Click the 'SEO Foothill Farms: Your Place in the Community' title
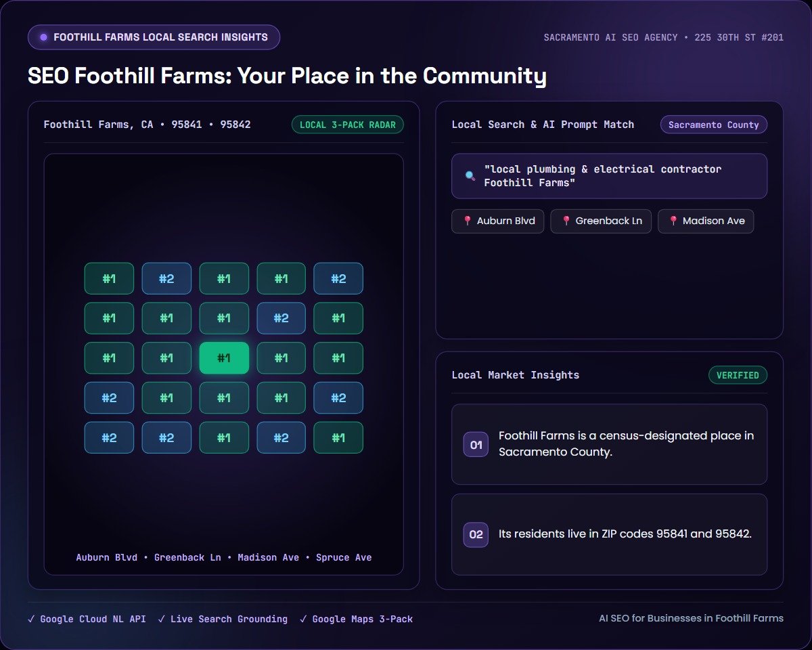This screenshot has height=650, width=812. tap(287, 76)
